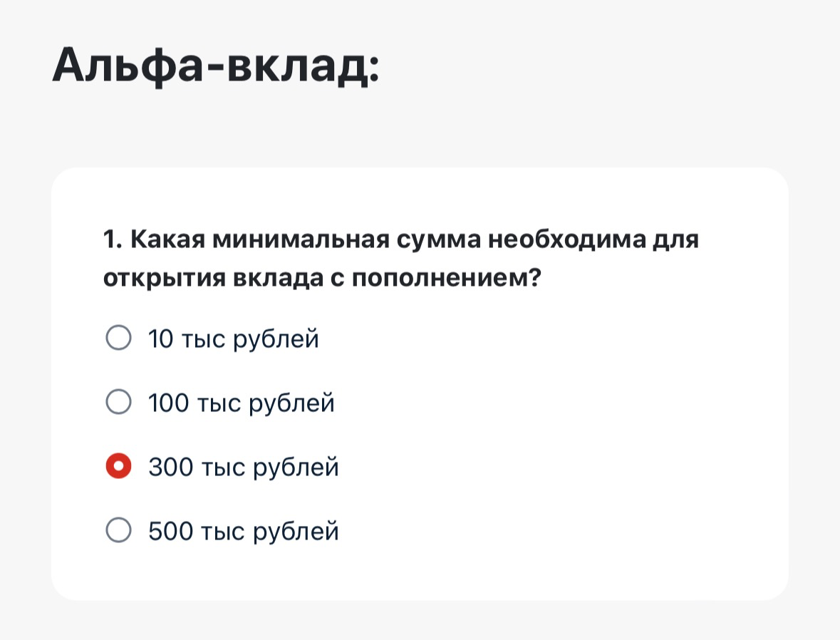Click the '500 тыс рублей' answer label
Screen dimensions: 840x640
[244, 532]
